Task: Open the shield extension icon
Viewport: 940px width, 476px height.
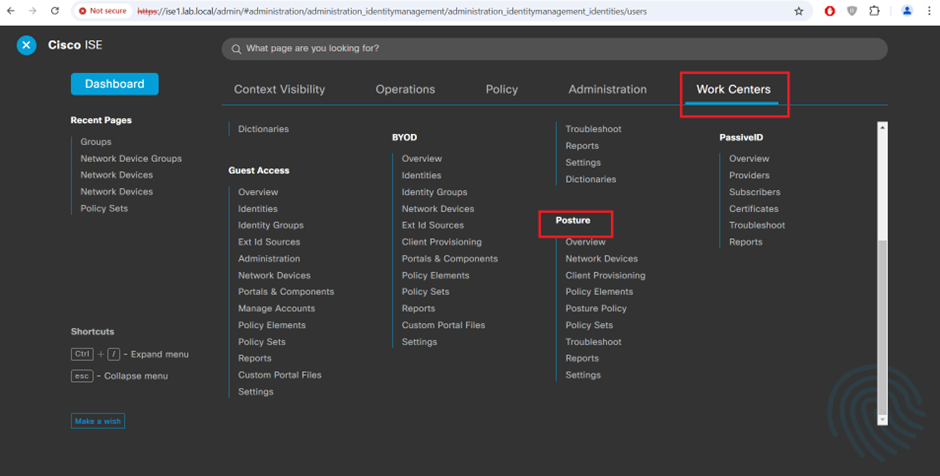Action: click(x=852, y=11)
